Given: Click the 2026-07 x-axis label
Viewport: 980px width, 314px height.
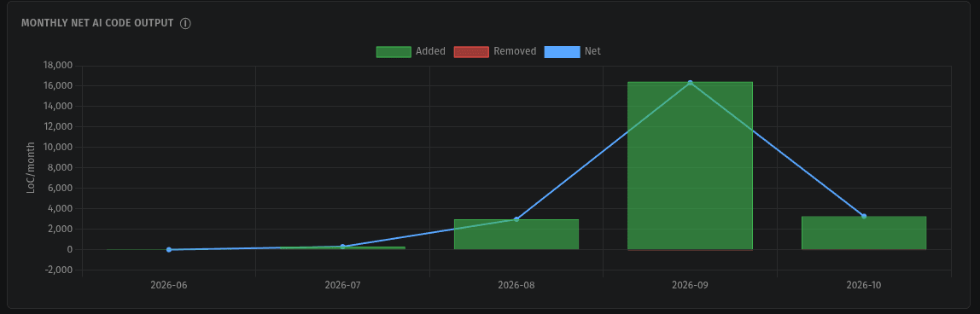Looking at the screenshot, I should [342, 285].
